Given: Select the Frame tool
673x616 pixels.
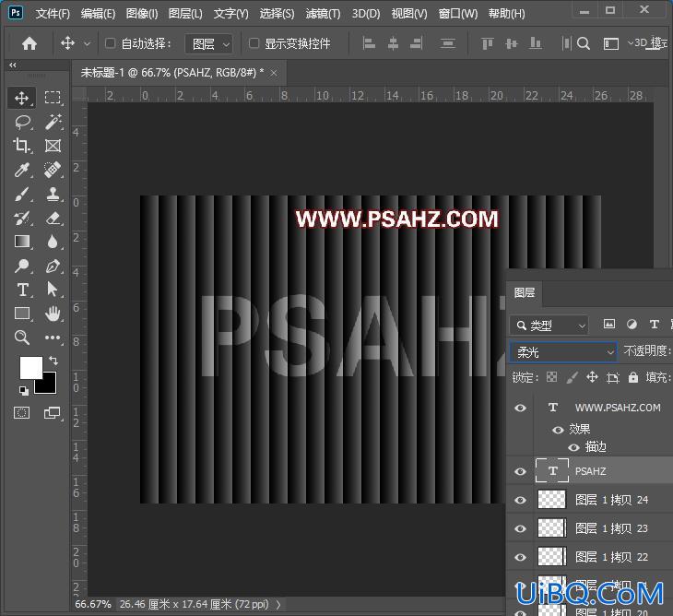Looking at the screenshot, I should pyautogui.click(x=53, y=146).
